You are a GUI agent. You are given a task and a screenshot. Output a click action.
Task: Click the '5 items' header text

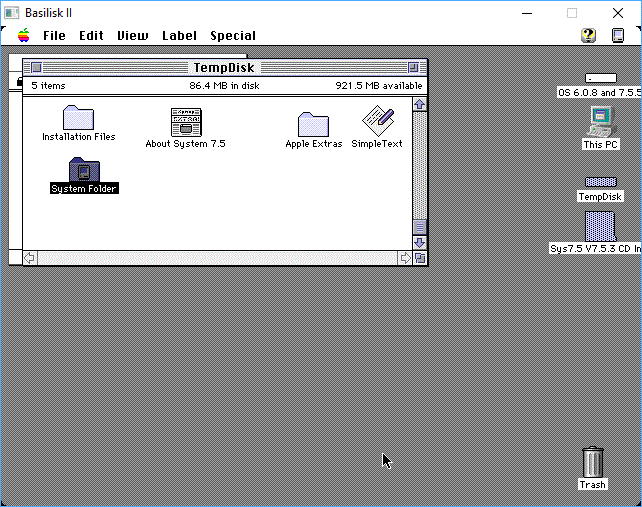tap(48, 86)
